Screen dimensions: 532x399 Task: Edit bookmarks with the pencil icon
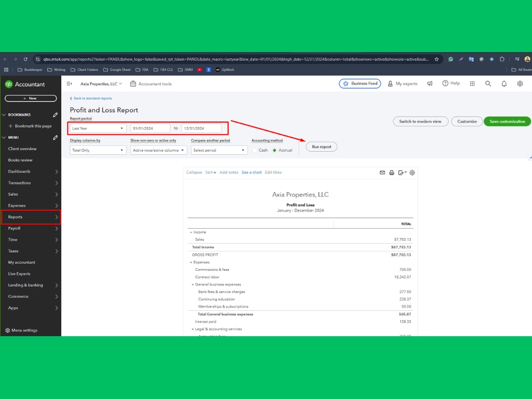coord(55,115)
